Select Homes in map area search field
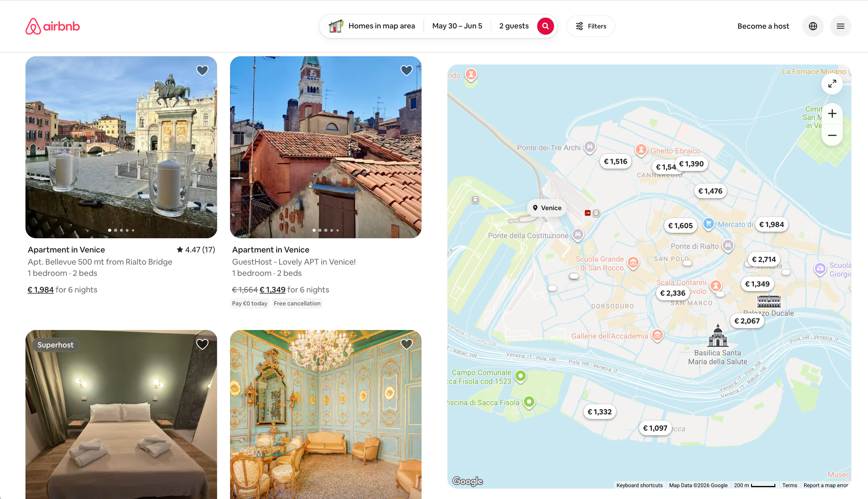 pyautogui.click(x=372, y=26)
